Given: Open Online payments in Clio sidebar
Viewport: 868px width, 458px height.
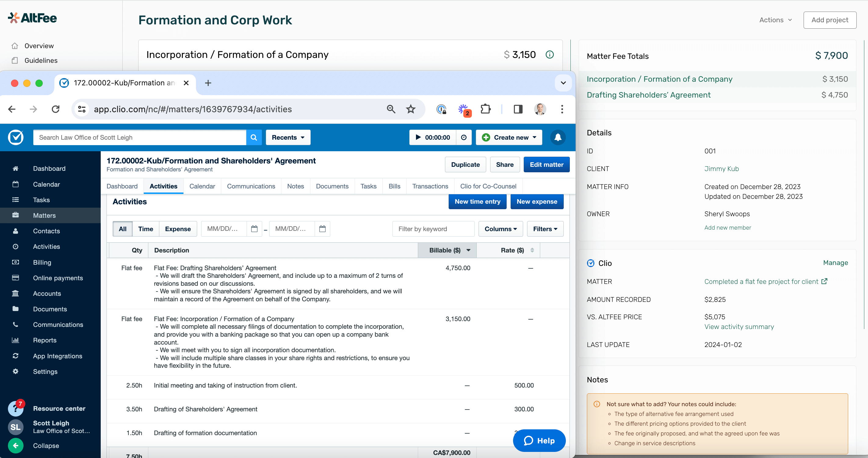Looking at the screenshot, I should [58, 278].
